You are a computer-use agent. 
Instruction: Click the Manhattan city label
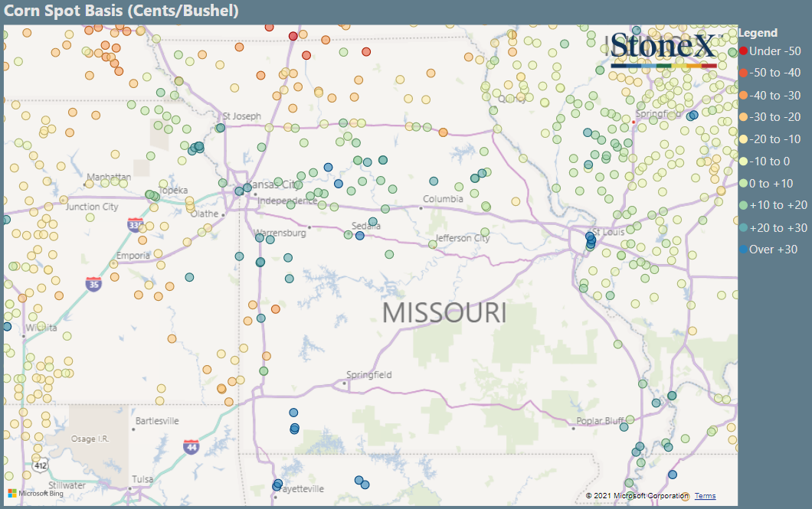pyautogui.click(x=109, y=177)
